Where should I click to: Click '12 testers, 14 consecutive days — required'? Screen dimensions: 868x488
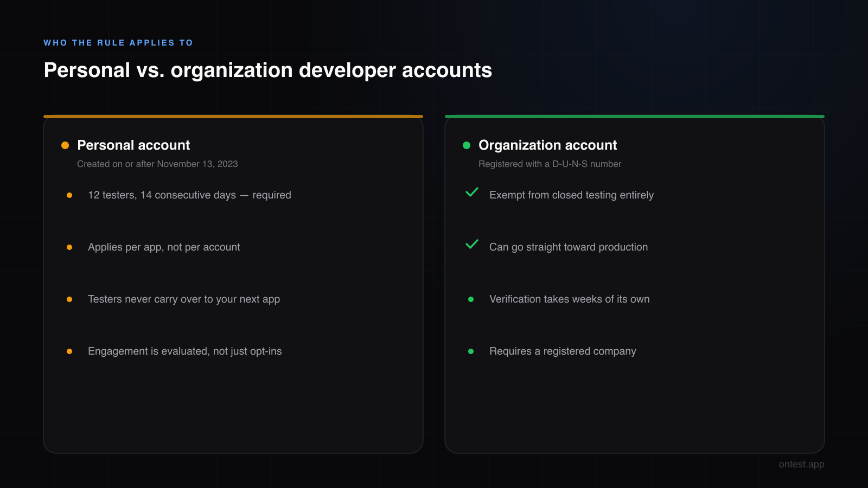coord(189,195)
